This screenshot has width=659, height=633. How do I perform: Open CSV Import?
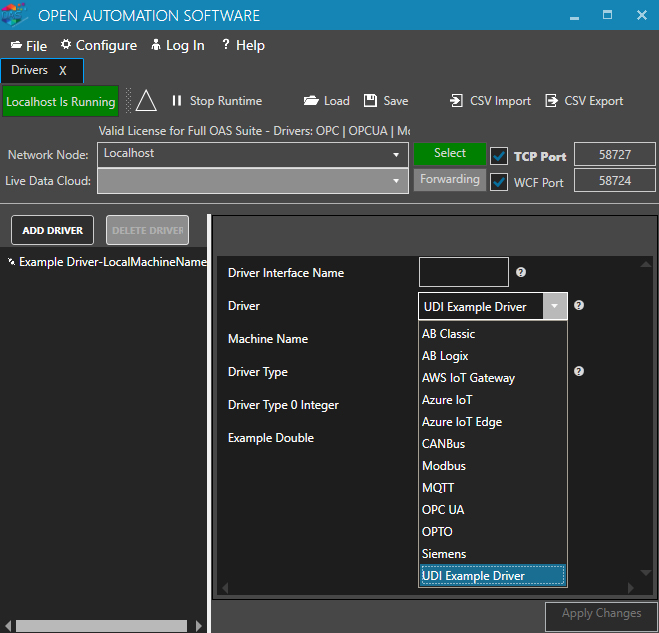pos(490,101)
